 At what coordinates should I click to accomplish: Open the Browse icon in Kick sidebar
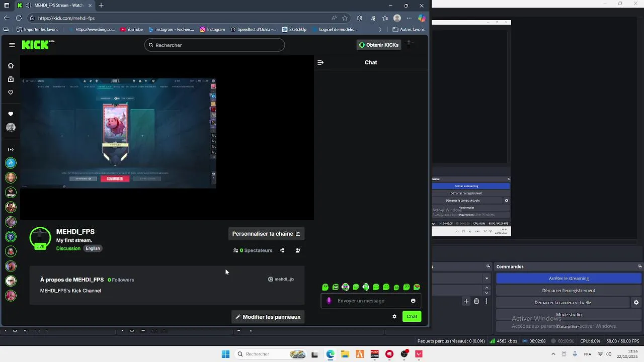coord(11,79)
